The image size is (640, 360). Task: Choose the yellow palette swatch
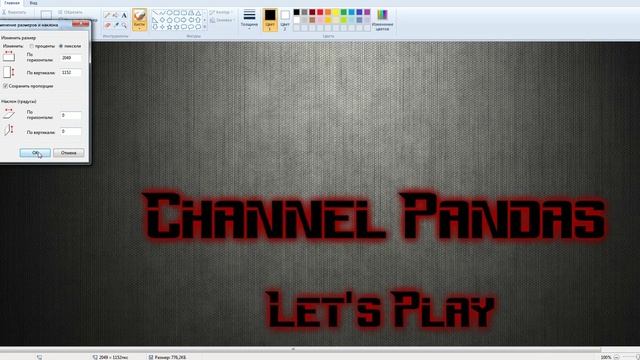click(336, 12)
